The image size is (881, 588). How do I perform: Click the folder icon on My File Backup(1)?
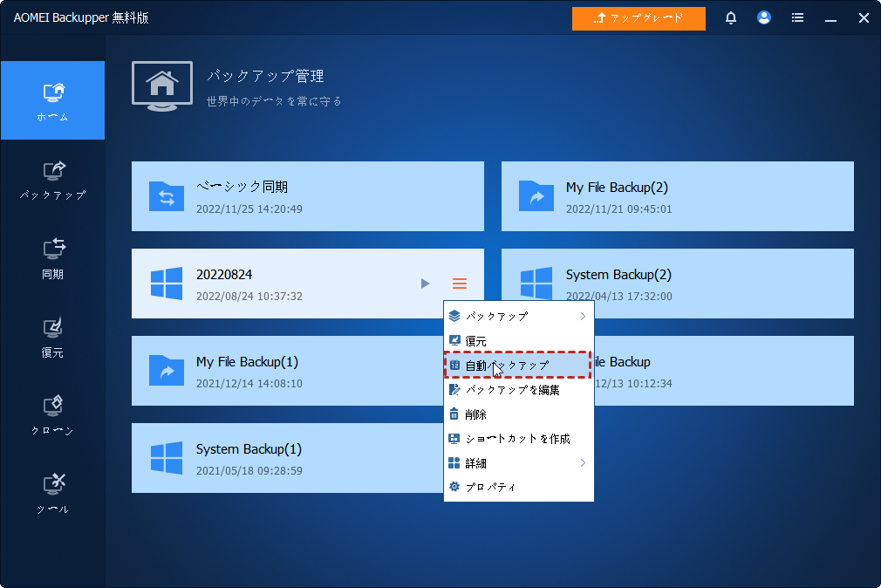(167, 371)
